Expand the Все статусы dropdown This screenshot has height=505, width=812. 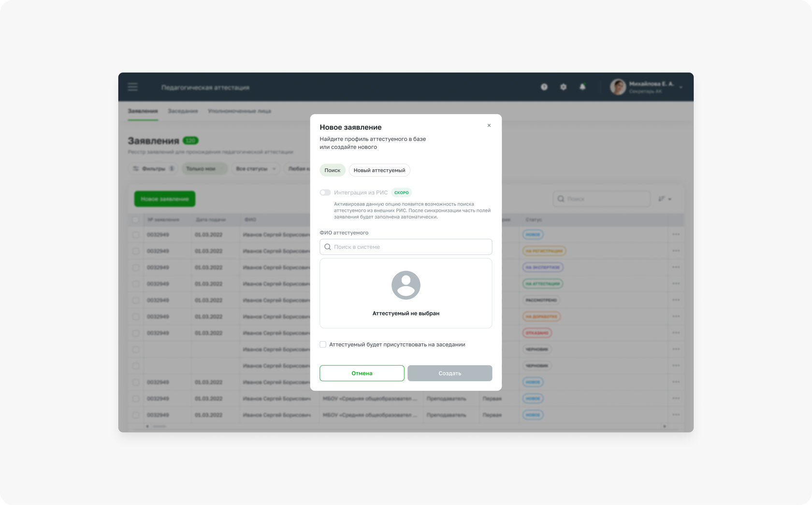[256, 169]
